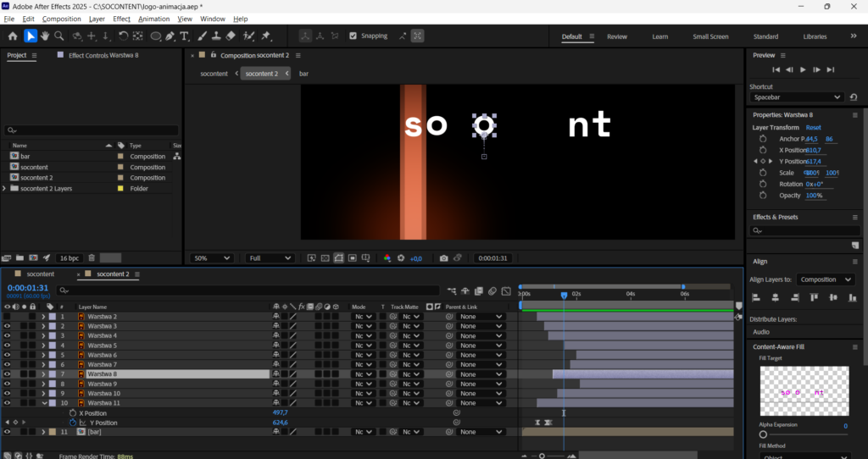Show layer Warstwa 2 visibility box

coord(7,317)
